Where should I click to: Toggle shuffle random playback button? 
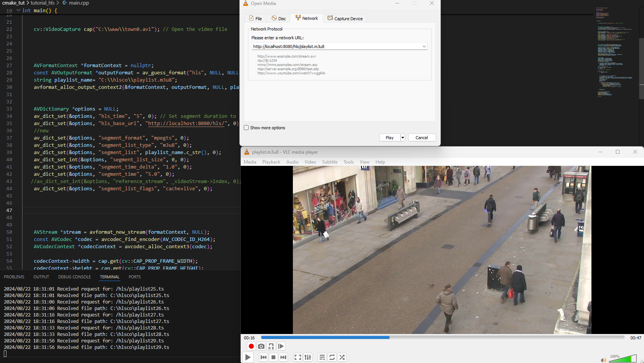[x=342, y=357]
